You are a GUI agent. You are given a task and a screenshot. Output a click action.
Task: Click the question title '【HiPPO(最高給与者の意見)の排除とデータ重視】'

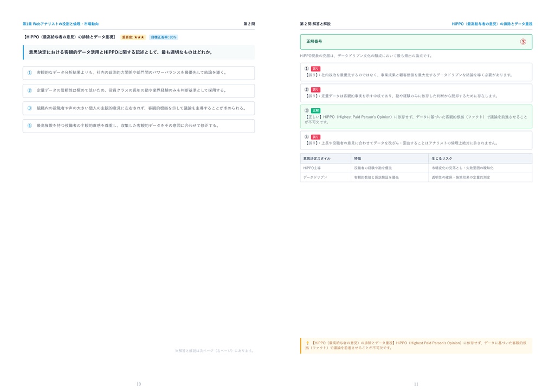pos(70,37)
